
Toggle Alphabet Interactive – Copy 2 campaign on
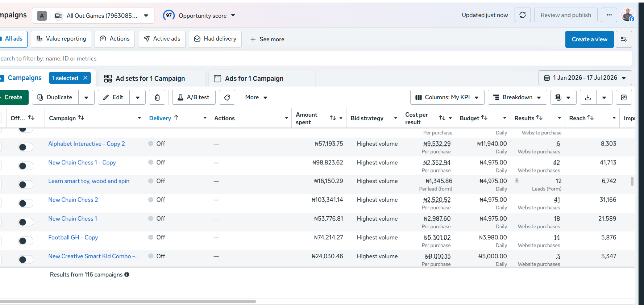tap(26, 147)
